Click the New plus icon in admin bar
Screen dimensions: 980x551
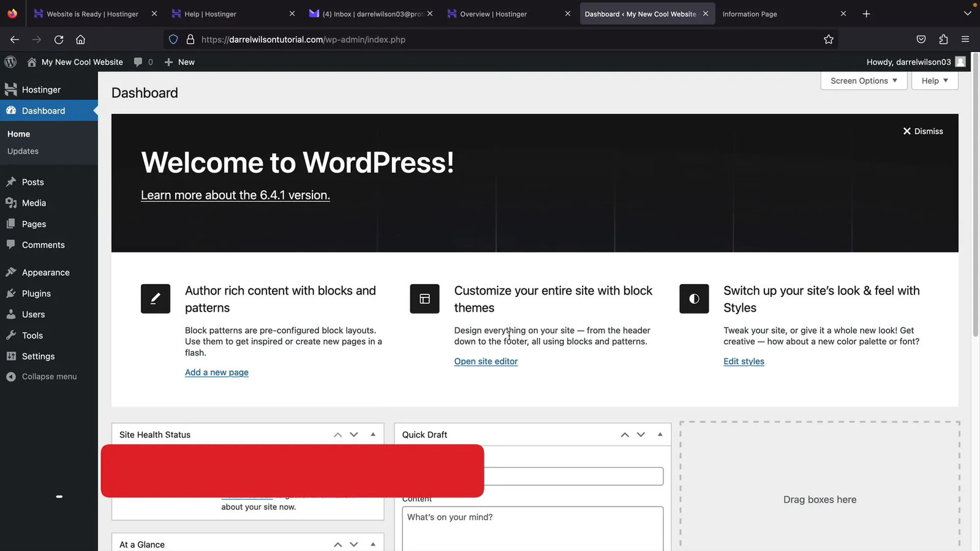(169, 62)
